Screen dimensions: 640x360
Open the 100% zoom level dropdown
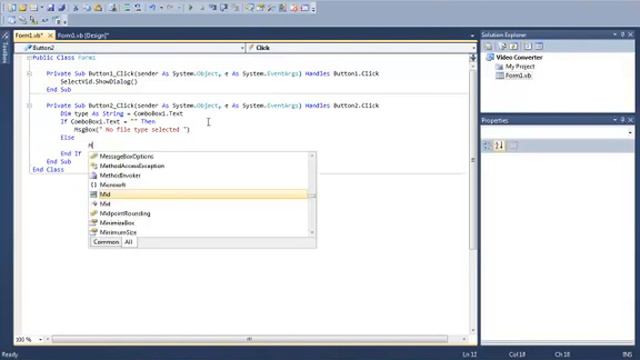(40, 340)
